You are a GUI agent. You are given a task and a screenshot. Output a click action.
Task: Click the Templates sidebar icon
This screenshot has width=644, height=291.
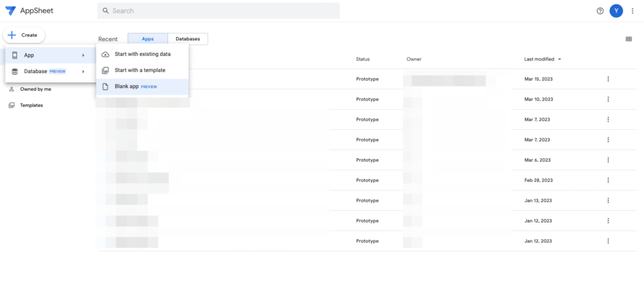(x=12, y=105)
